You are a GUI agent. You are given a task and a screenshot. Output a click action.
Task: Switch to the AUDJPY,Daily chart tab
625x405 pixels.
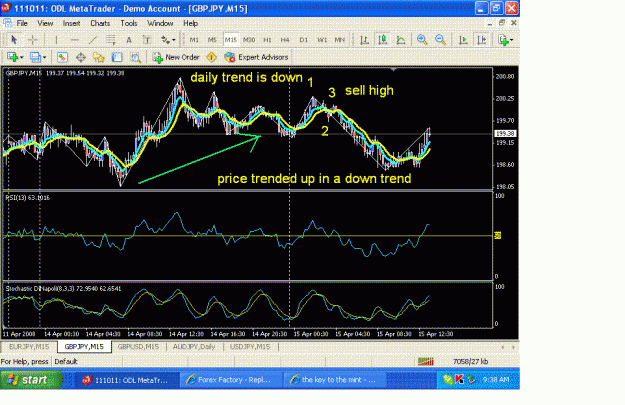pyautogui.click(x=194, y=347)
